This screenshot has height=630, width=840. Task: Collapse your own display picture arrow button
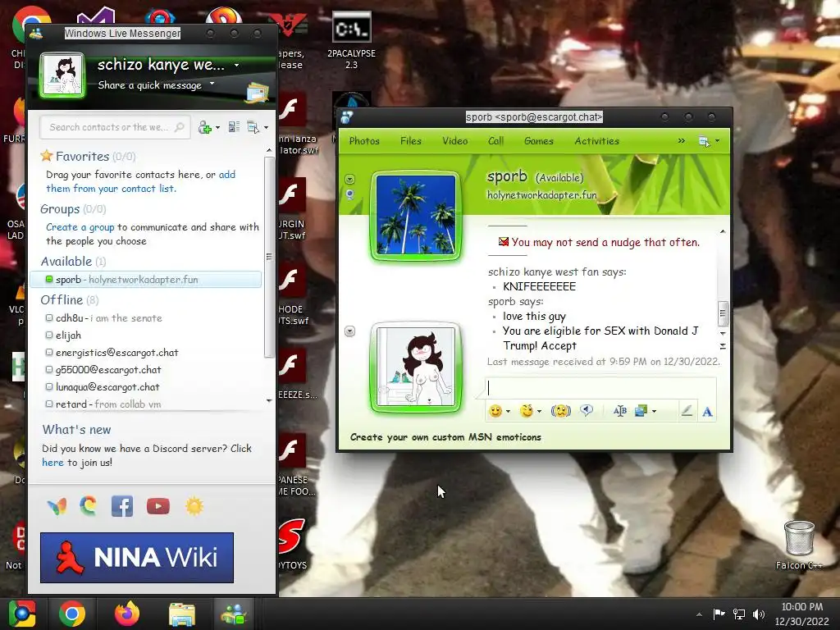(x=349, y=331)
